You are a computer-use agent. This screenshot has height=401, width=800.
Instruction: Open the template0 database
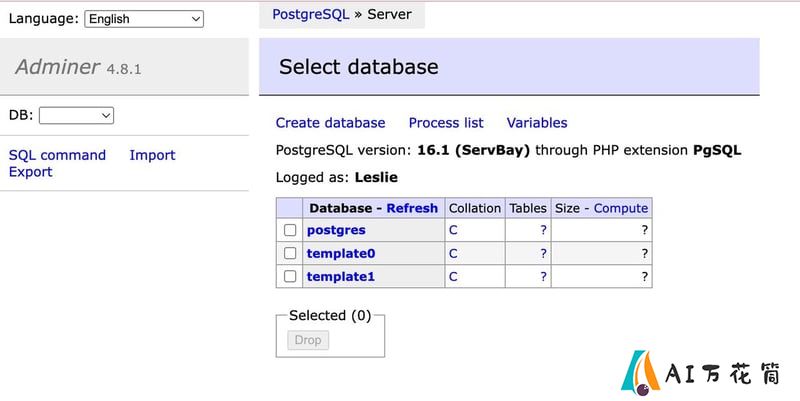(x=341, y=253)
